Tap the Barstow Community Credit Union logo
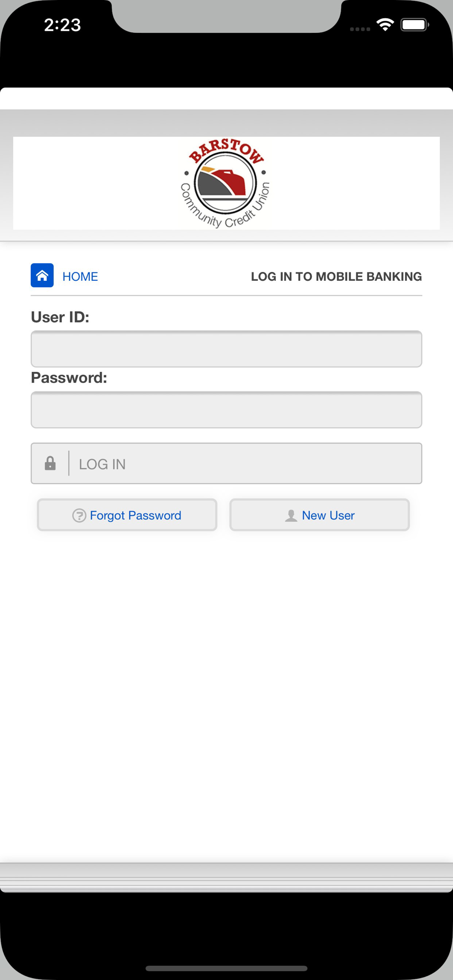 226,183
